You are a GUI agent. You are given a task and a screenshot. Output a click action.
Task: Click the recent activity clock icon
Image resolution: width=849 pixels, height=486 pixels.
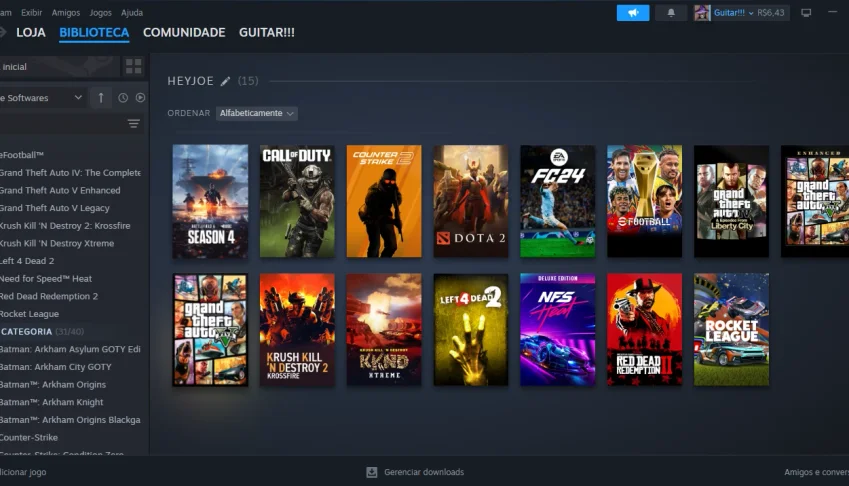tap(123, 97)
